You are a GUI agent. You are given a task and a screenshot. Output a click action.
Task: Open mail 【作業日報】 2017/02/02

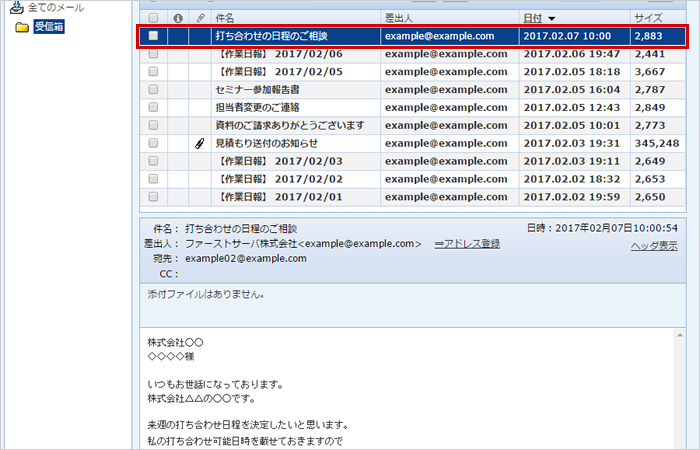click(x=279, y=179)
